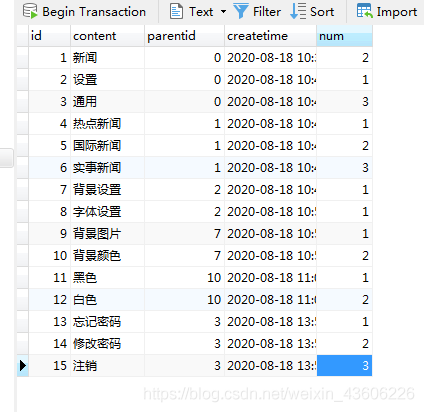Image resolution: width=424 pixels, height=412 pixels.
Task: Click the Import button label
Action: pos(397,12)
